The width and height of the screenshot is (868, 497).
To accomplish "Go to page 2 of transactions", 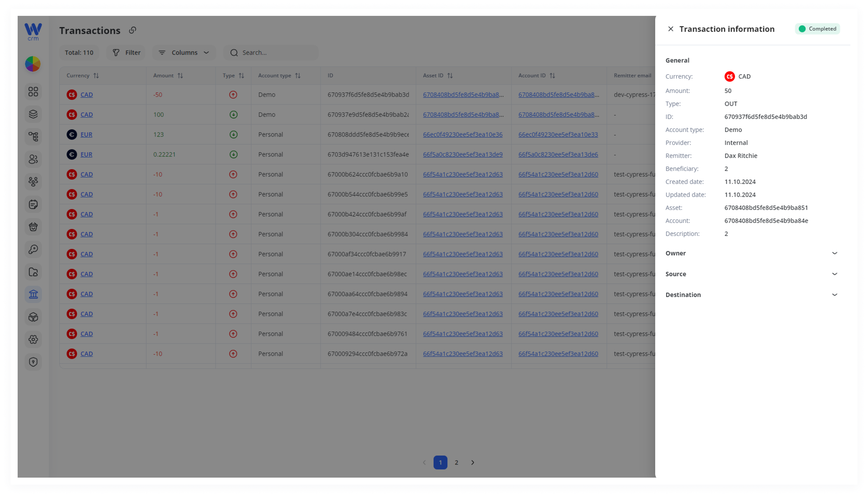I will 456,463.
